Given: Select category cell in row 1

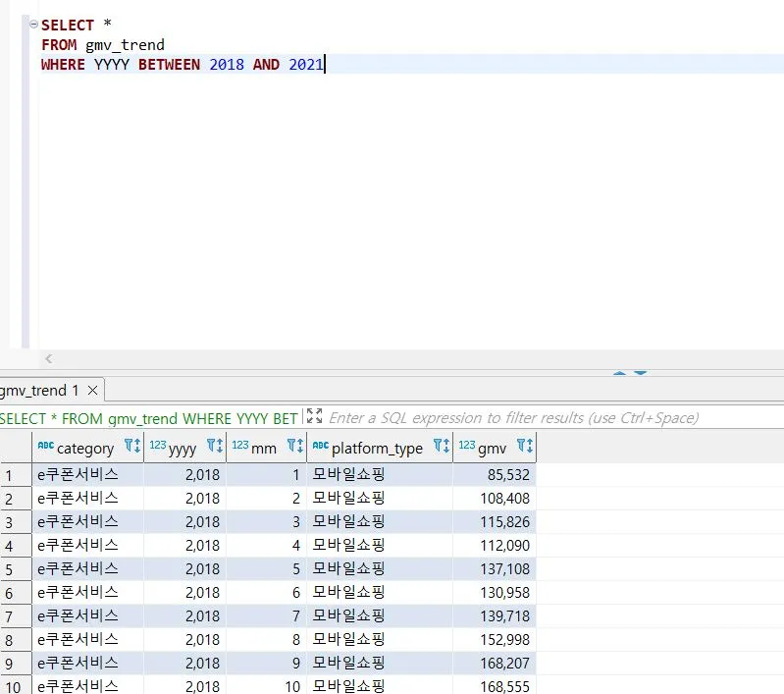Looking at the screenshot, I should point(88,475).
